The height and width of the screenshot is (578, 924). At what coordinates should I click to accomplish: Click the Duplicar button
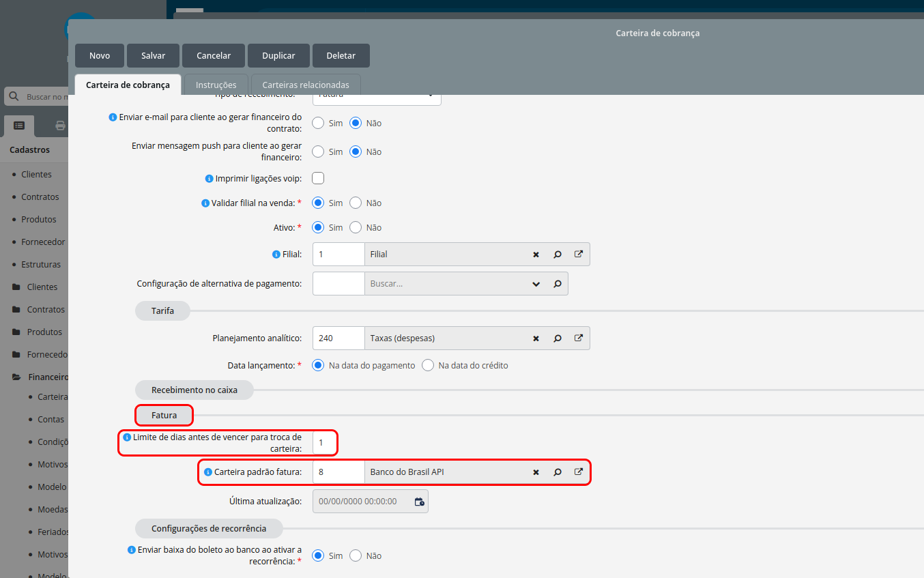(x=278, y=56)
